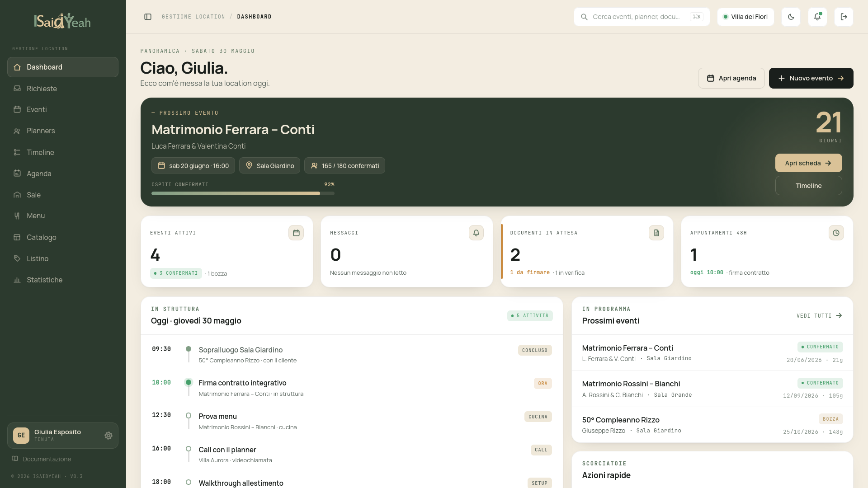
Task: Click the ISaidYeah logo
Action: tap(62, 21)
